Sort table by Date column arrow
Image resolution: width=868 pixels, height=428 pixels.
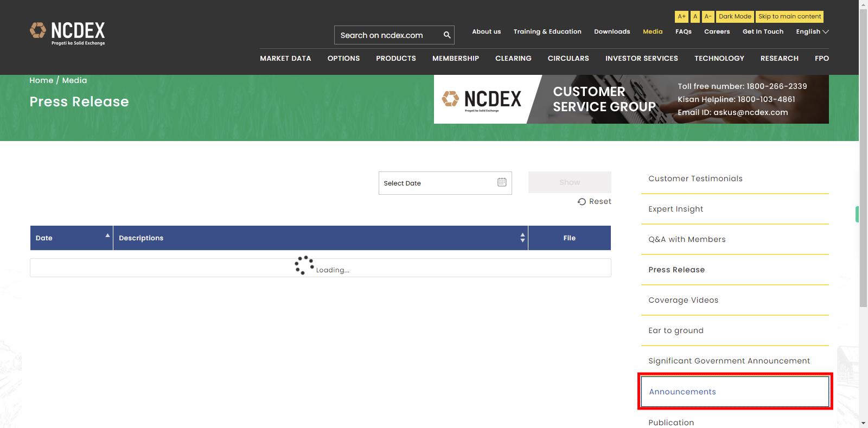[x=107, y=235]
